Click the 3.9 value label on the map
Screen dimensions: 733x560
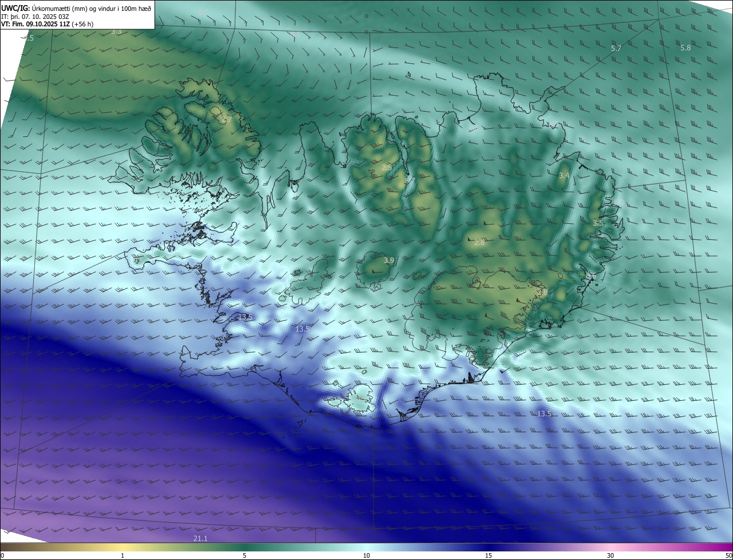pyautogui.click(x=389, y=261)
